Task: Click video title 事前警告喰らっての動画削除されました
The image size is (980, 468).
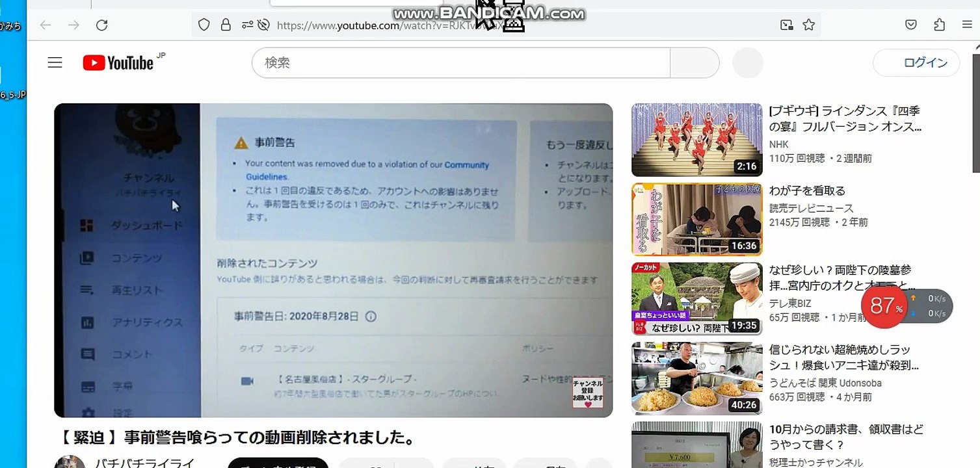Action: (236, 437)
